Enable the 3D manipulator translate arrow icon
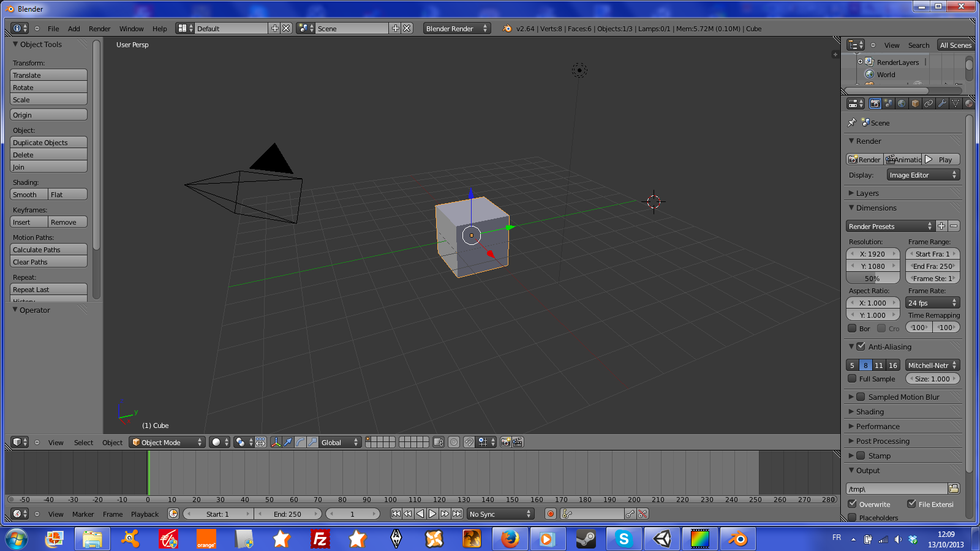Image resolution: width=980 pixels, height=551 pixels. 288,442
